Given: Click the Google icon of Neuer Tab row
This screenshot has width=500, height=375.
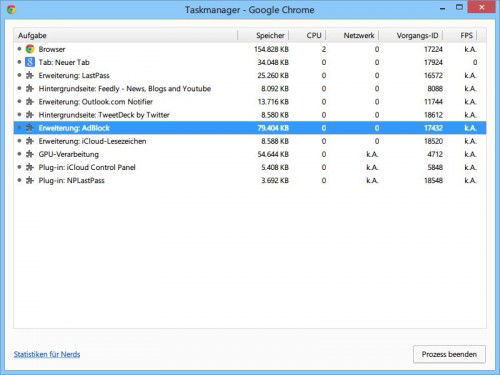Looking at the screenshot, I should (x=30, y=62).
